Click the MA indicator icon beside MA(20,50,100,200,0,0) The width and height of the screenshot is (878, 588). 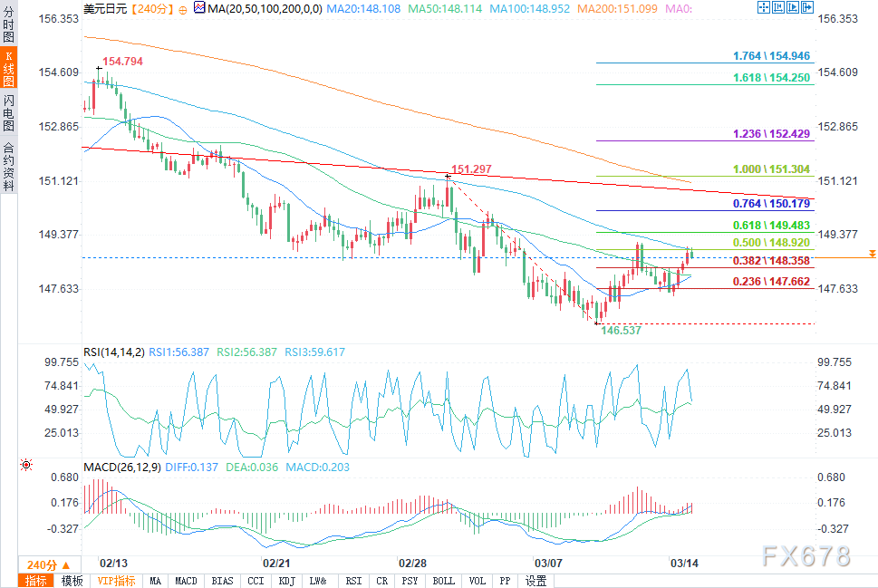(200, 8)
